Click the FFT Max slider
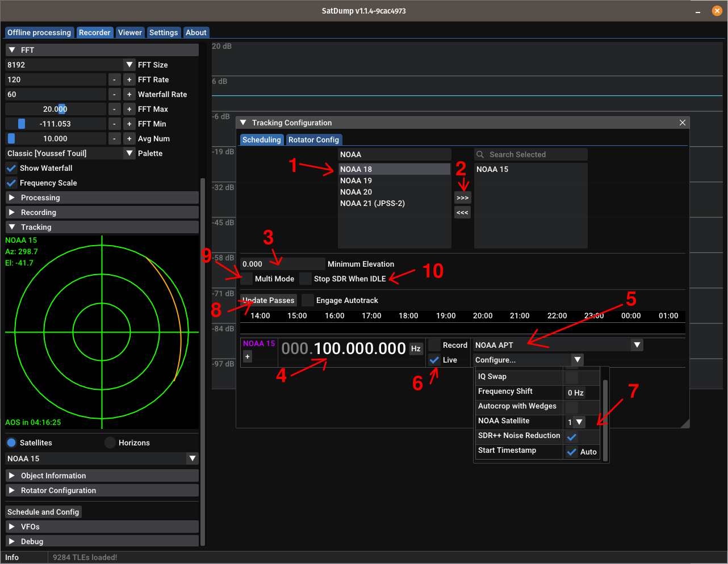Viewport: 728px width, 564px height. click(x=56, y=109)
